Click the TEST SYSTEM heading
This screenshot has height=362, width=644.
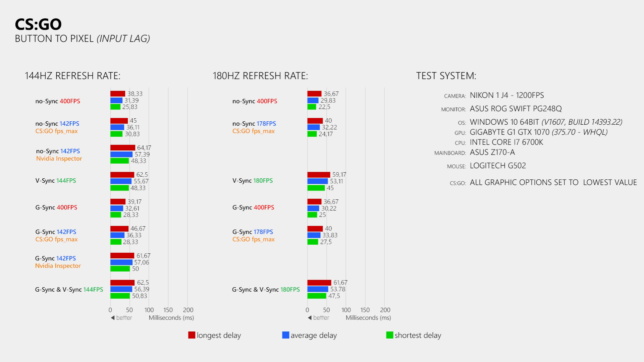click(446, 76)
